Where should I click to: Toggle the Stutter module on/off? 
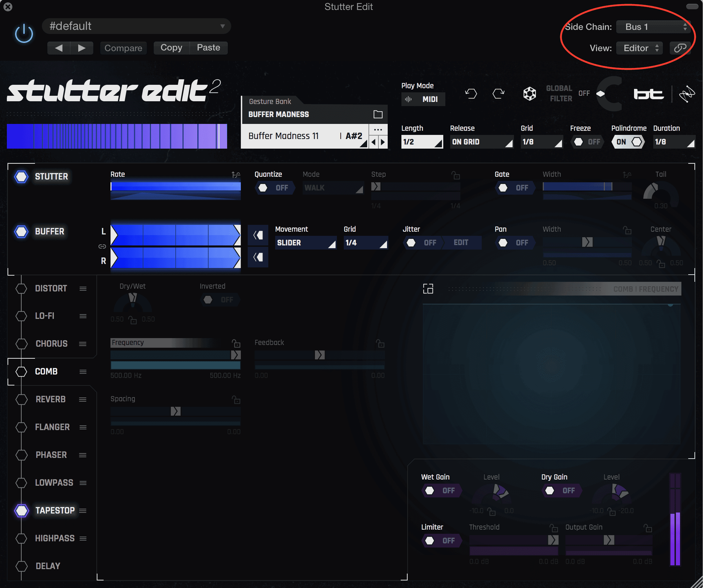click(21, 177)
